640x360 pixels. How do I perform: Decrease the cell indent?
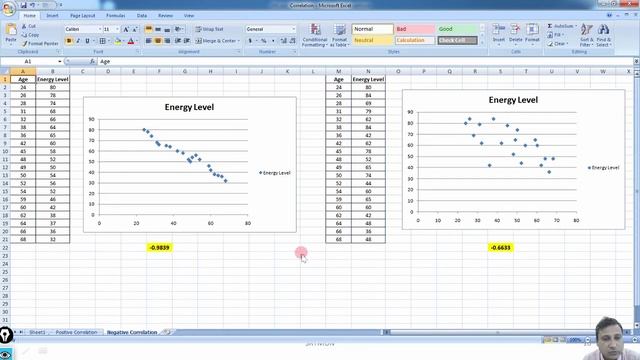click(x=178, y=41)
